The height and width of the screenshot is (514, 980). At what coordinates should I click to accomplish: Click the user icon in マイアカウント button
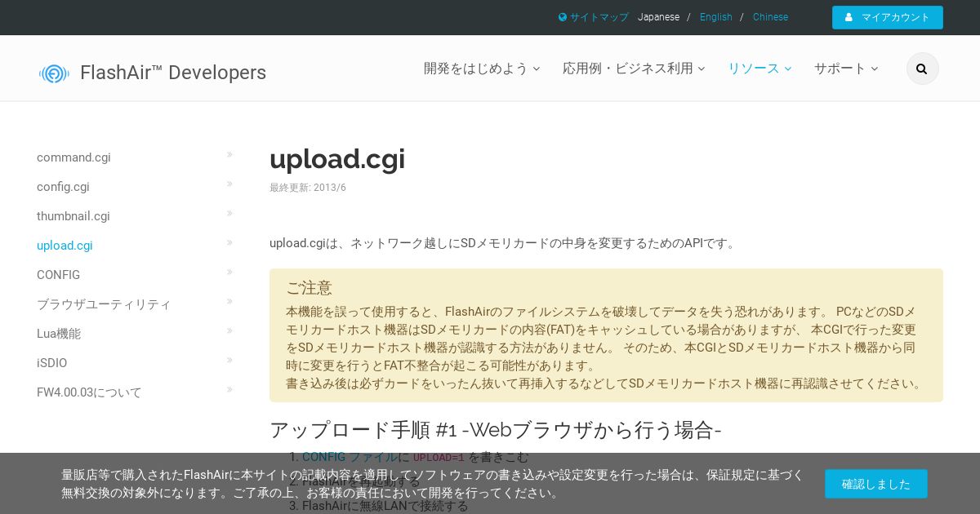(849, 17)
